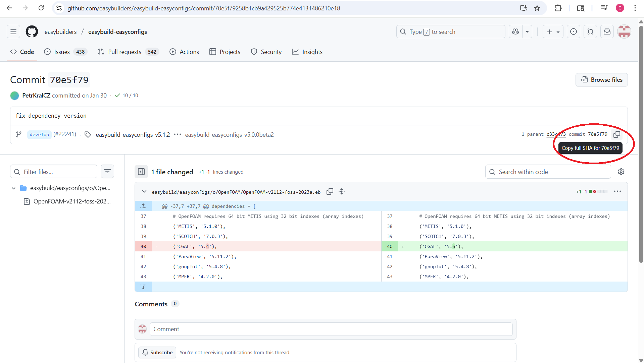Image resolution: width=644 pixels, height=363 pixels.
Task: Open pull requests from the top navbar icon
Action: pyautogui.click(x=590, y=32)
